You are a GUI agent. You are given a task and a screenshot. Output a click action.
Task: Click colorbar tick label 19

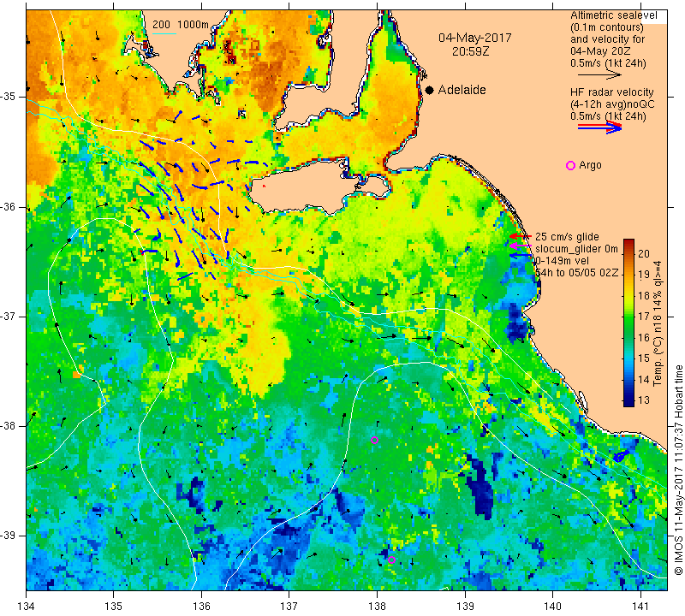pos(644,275)
